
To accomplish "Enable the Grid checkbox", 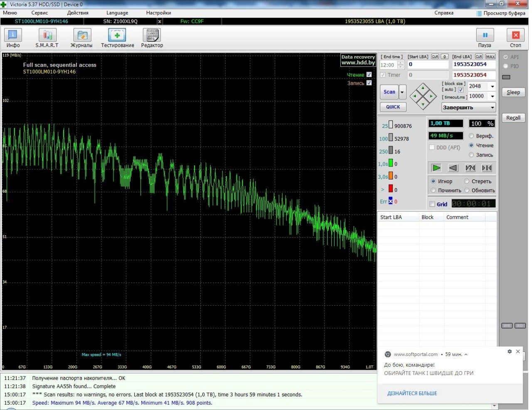I will [432, 204].
